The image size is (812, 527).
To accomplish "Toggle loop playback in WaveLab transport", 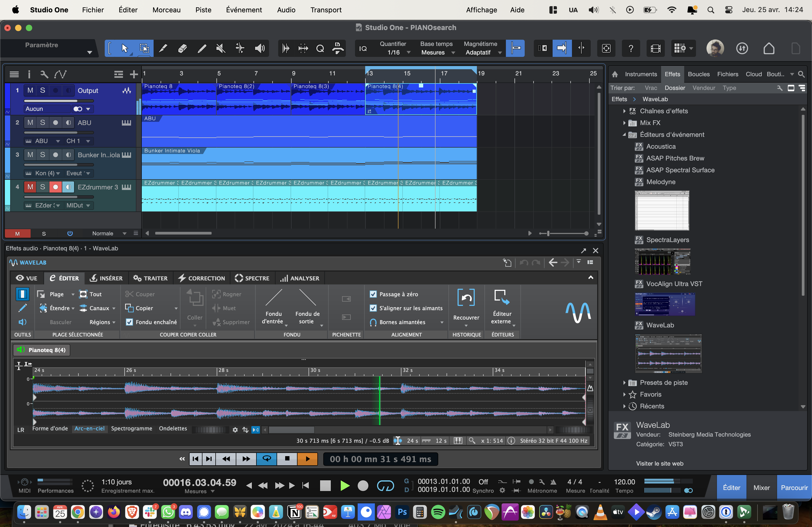I will (266, 459).
